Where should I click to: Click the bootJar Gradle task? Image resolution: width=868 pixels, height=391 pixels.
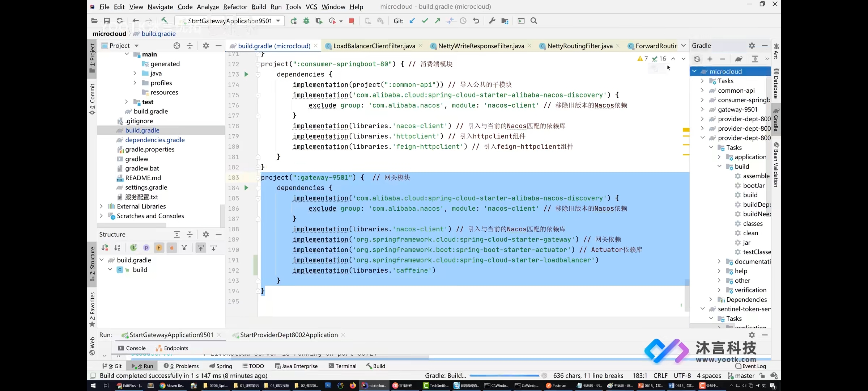click(x=754, y=185)
